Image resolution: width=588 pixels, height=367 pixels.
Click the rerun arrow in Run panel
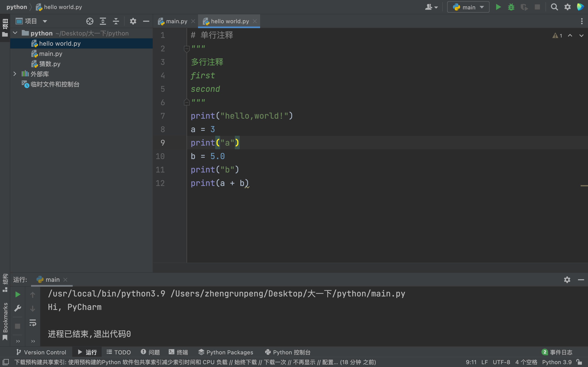tap(18, 295)
